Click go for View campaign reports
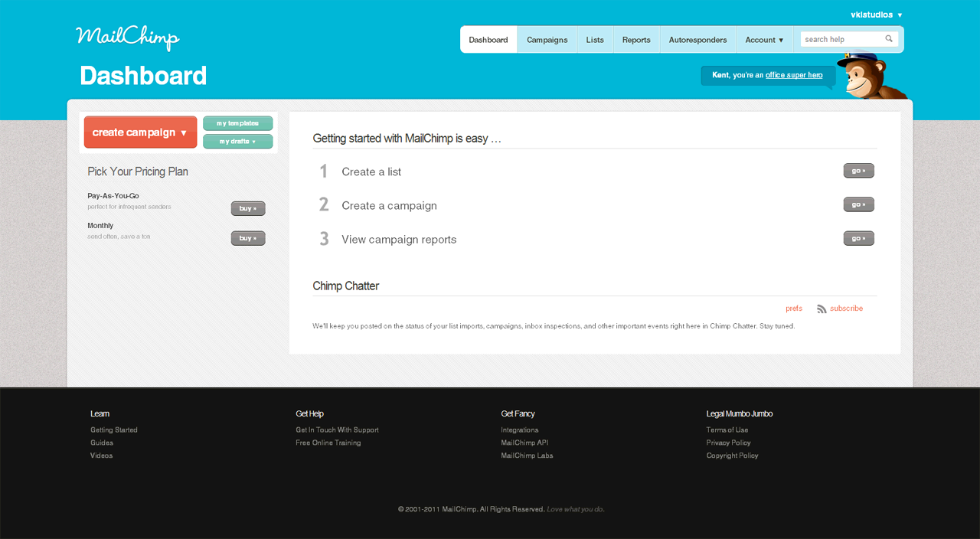This screenshot has width=980, height=539. point(858,238)
